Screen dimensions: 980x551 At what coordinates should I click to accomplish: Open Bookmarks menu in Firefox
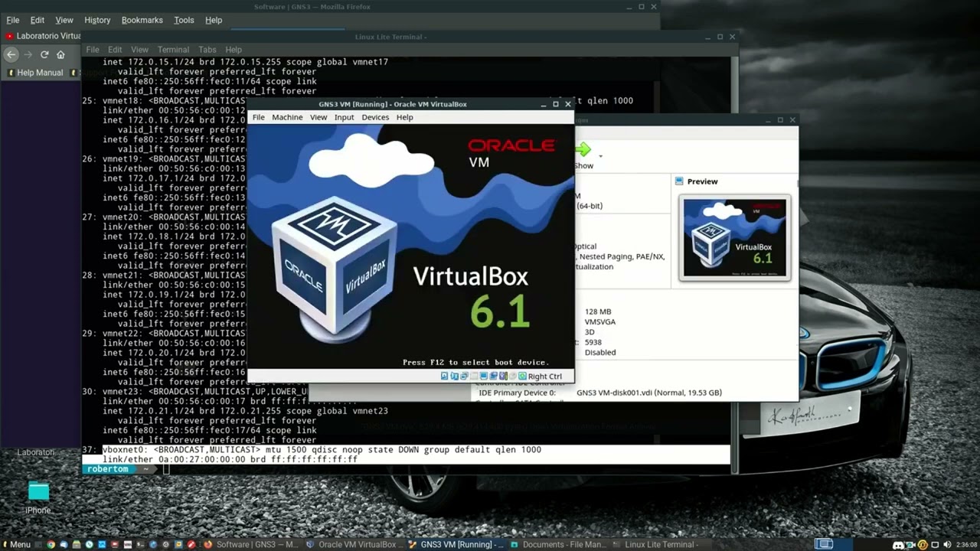tap(142, 20)
